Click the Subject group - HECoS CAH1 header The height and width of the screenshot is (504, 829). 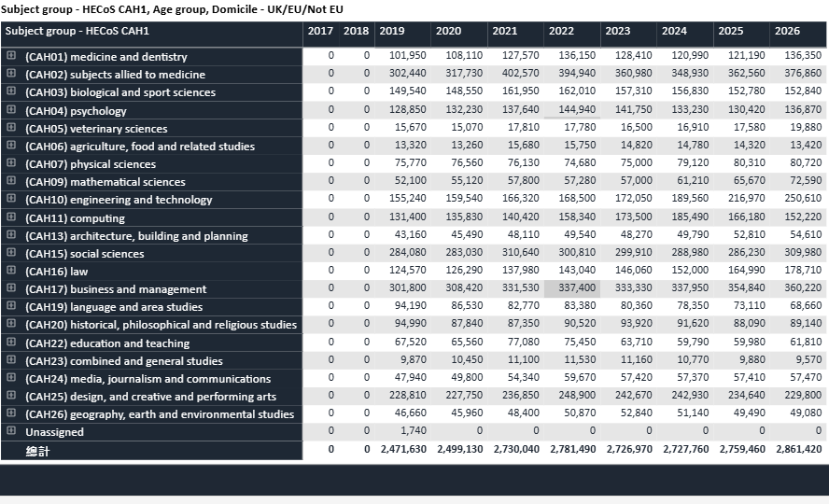77,31
